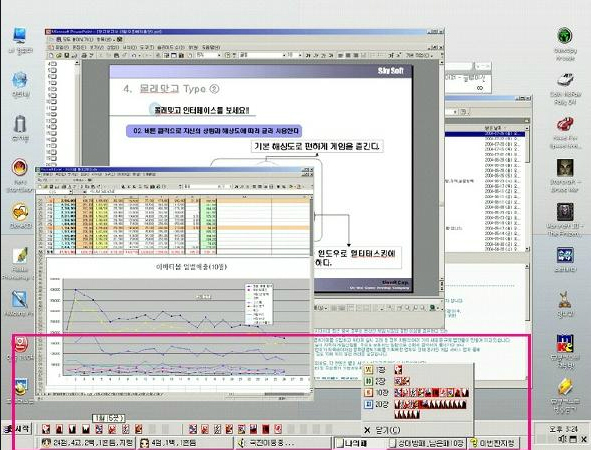Select taskbar button 24점, 4고, 2백, 1흔들
591x450 pixels.
(87, 443)
